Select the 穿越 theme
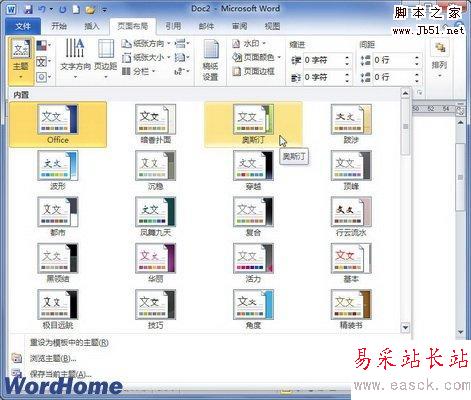Image resolution: width=471 pixels, height=400 pixels. coord(253,170)
